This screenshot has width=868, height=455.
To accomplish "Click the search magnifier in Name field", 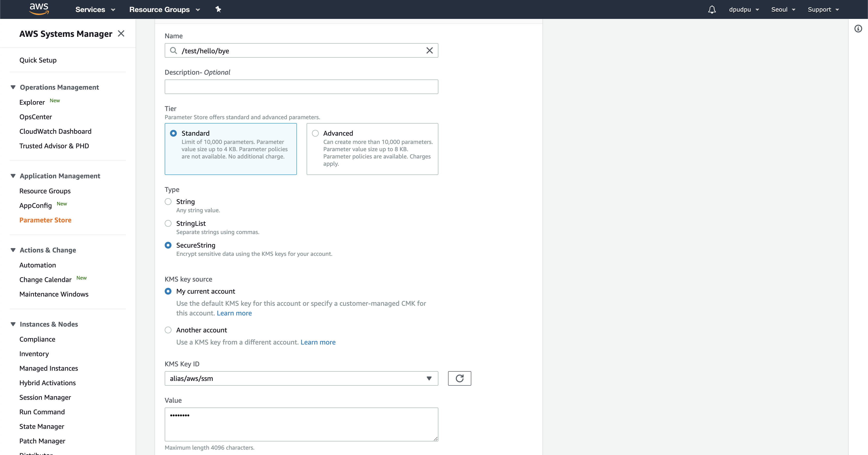I will point(174,51).
